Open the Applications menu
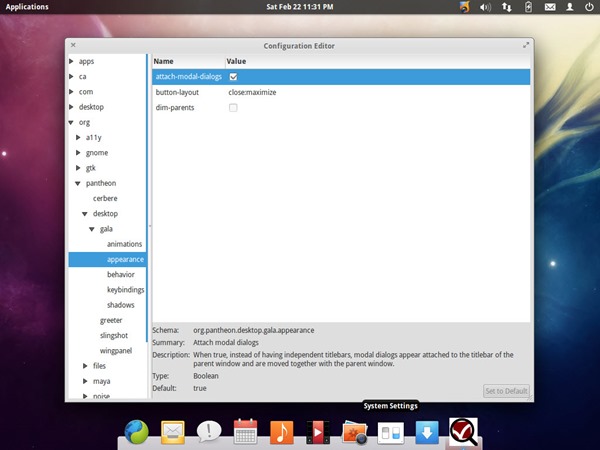Image resolution: width=600 pixels, height=450 pixels. tap(27, 7)
